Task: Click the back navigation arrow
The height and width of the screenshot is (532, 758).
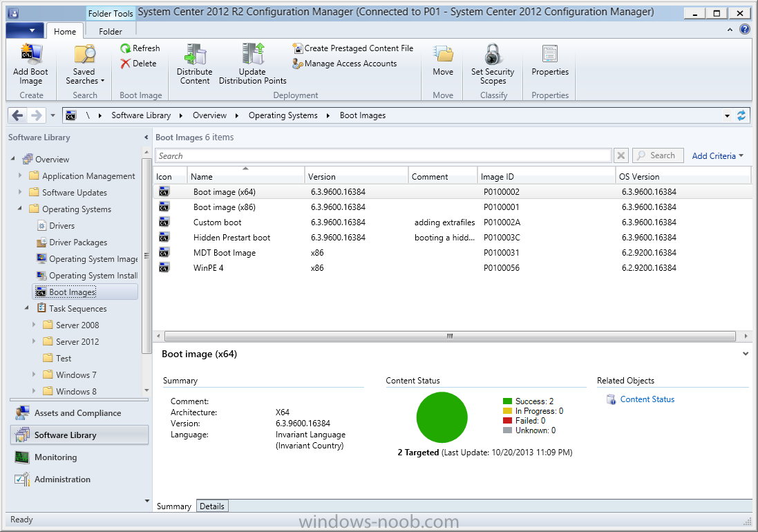Action: click(17, 115)
